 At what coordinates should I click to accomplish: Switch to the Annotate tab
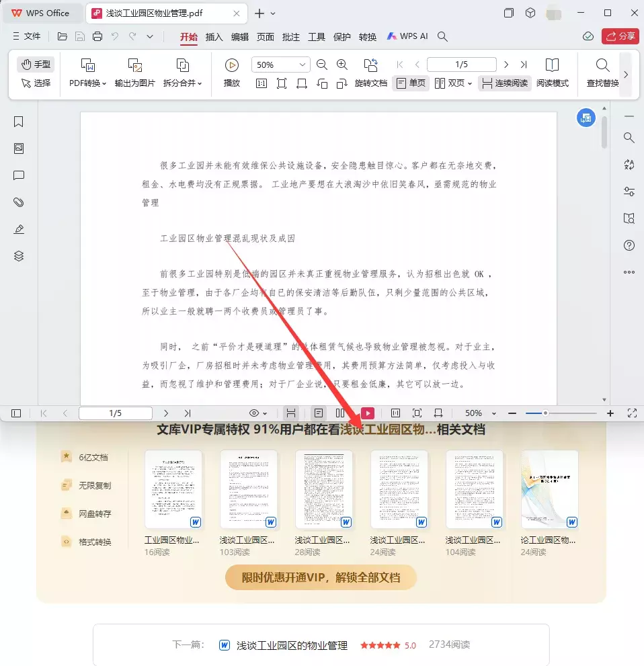[x=291, y=37]
